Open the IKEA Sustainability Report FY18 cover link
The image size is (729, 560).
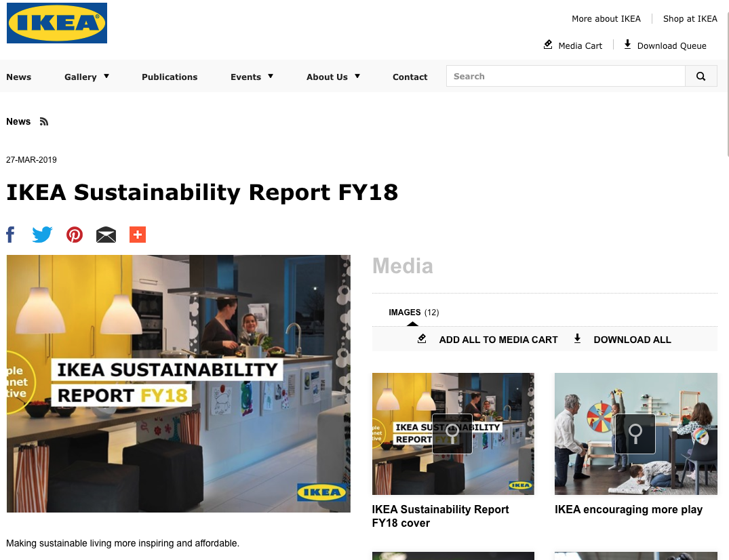point(440,516)
